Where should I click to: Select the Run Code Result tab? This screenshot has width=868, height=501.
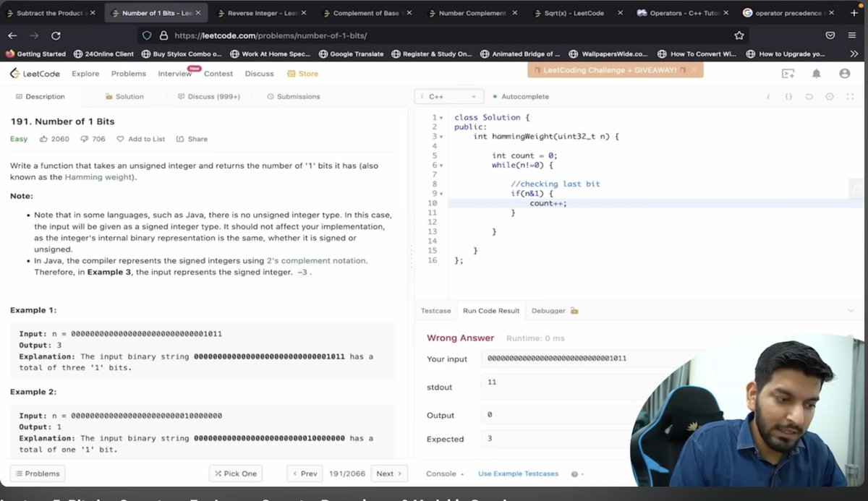coord(491,311)
